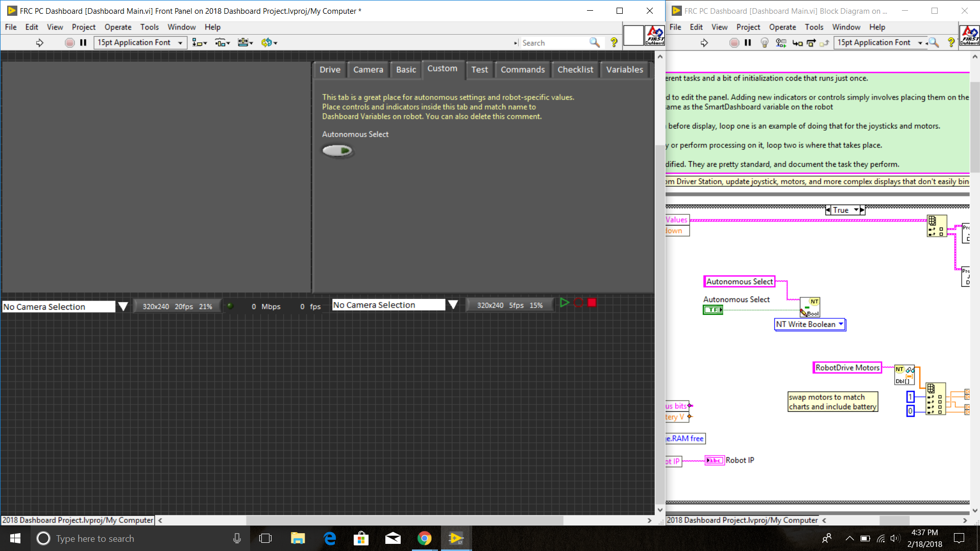Viewport: 980px width, 551px height.
Task: Open Front Panel font dropdown
Action: [x=140, y=43]
